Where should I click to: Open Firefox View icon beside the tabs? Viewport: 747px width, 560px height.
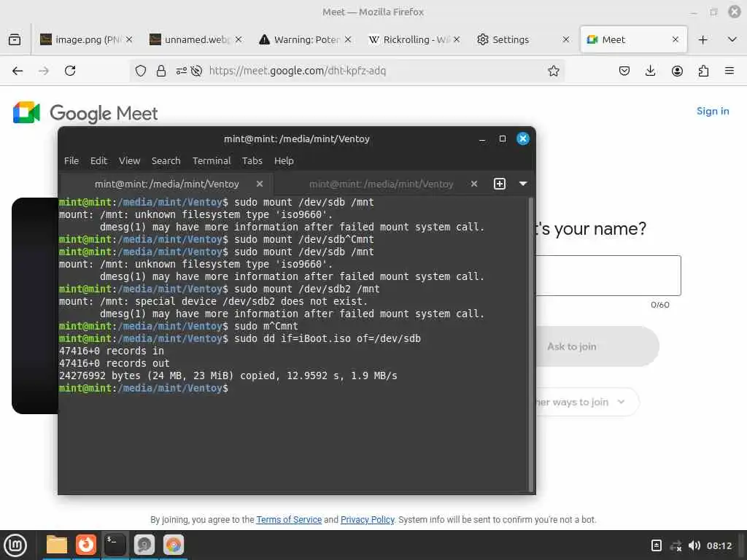(15, 39)
